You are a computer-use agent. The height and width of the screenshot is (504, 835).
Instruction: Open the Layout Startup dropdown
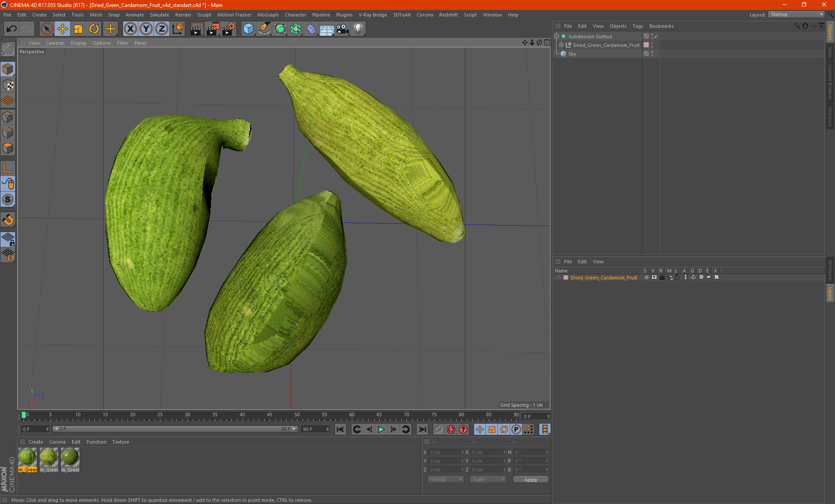797,14
